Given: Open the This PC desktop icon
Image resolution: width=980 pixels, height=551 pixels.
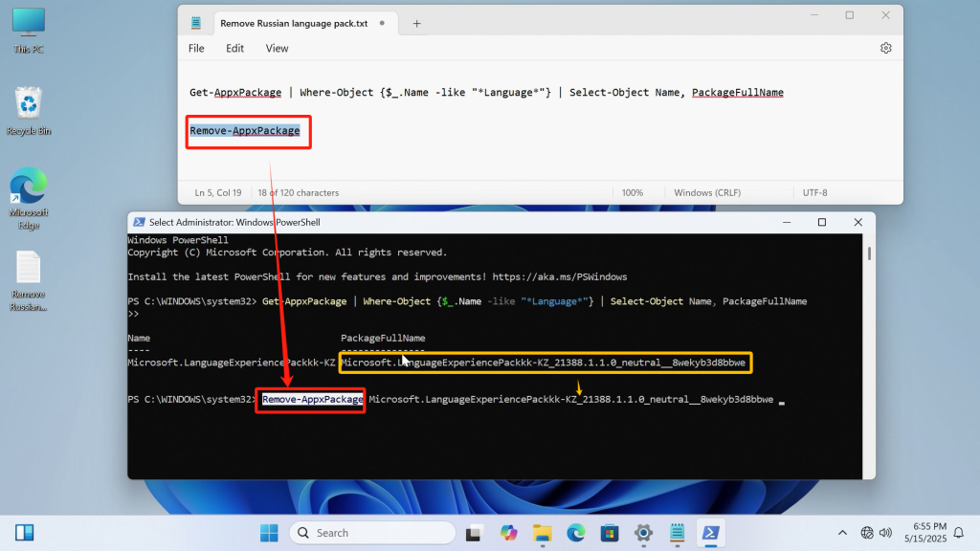Looking at the screenshot, I should [29, 31].
